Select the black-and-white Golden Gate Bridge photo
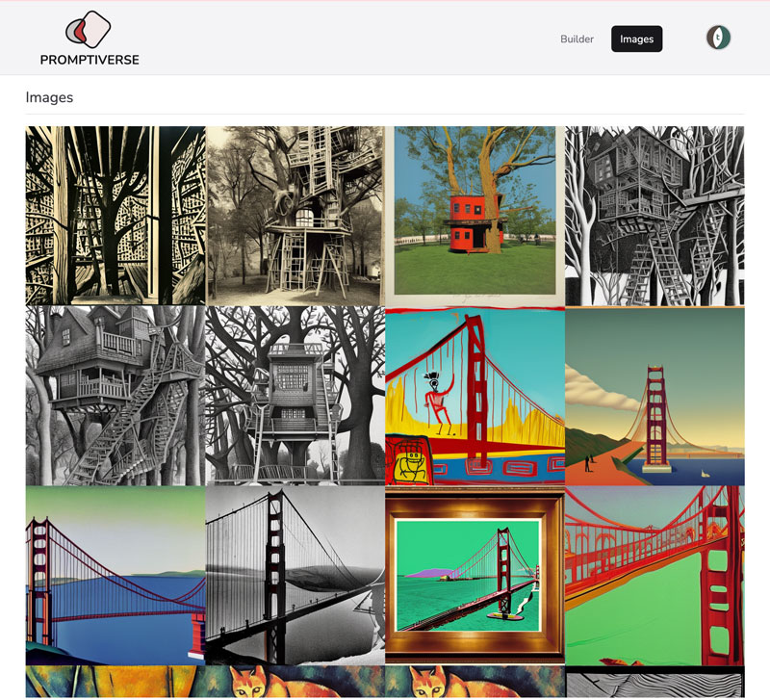This screenshot has height=700, width=770. [x=295, y=575]
